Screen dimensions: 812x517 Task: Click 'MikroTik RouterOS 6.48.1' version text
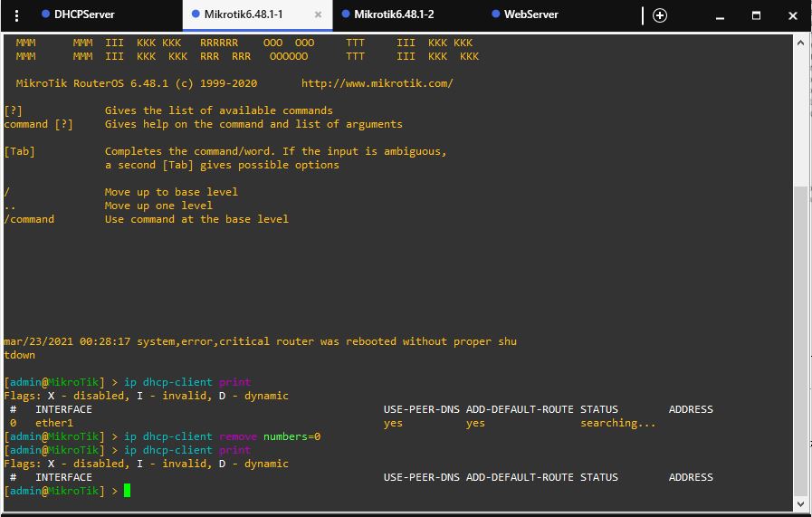pyautogui.click(x=92, y=83)
